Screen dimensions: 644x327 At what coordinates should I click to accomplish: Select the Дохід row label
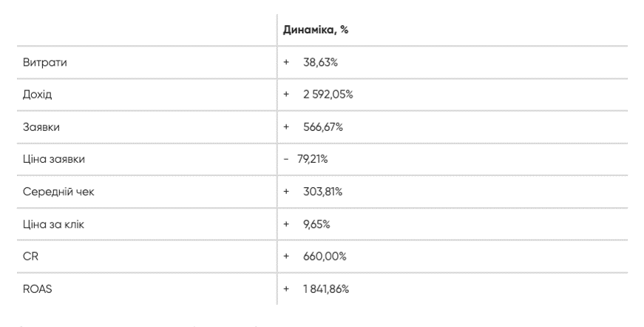(x=38, y=95)
